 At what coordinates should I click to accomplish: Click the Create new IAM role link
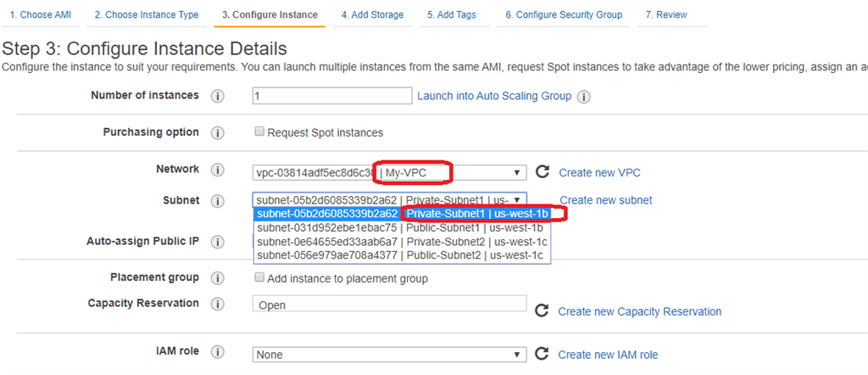(608, 355)
